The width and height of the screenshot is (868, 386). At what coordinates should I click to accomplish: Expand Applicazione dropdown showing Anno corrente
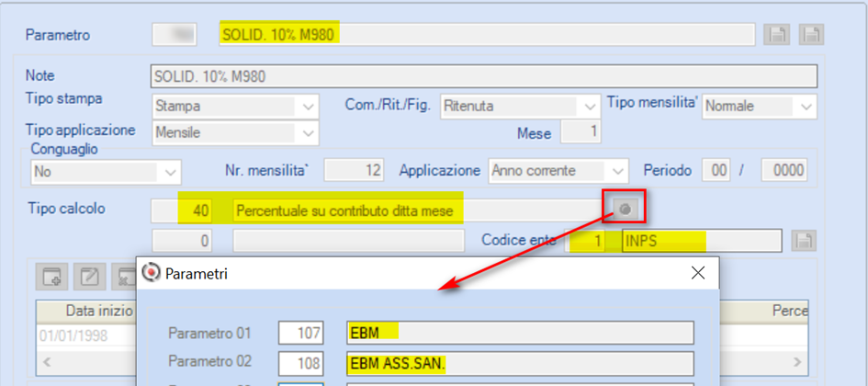pyautogui.click(x=558, y=171)
